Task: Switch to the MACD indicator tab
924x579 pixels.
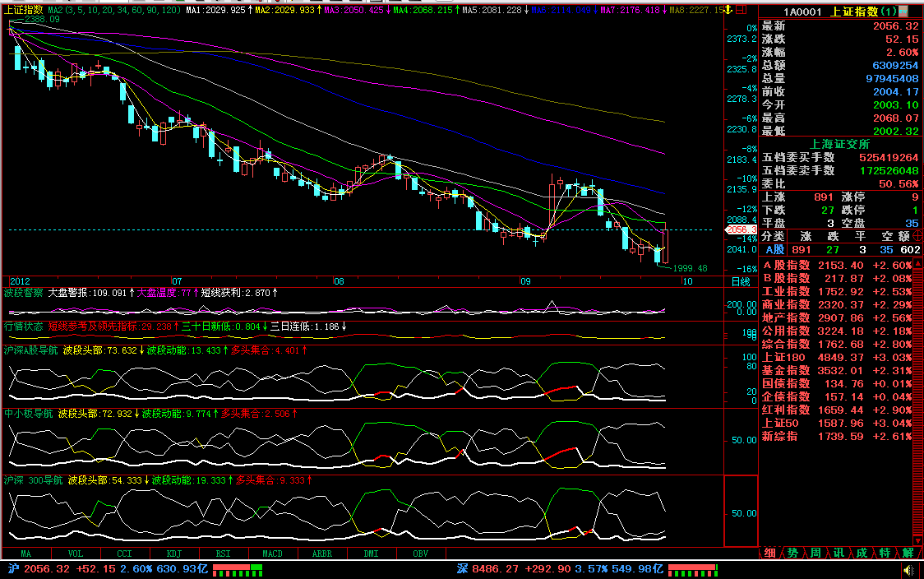Action: coord(273,554)
